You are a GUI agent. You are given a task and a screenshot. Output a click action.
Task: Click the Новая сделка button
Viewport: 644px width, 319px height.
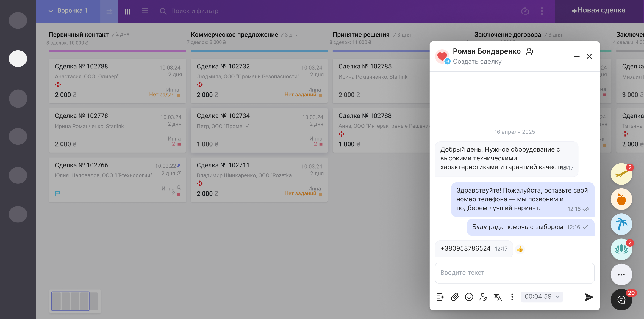(x=599, y=10)
